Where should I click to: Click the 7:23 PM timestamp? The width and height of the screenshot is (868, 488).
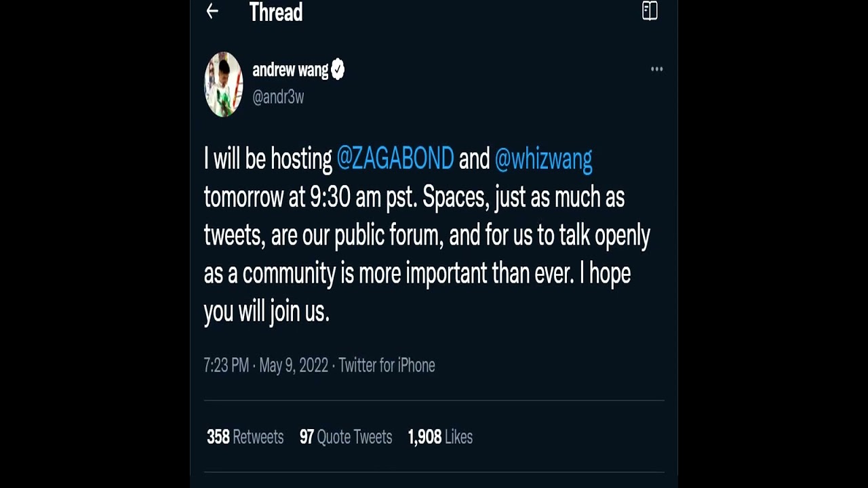(226, 365)
